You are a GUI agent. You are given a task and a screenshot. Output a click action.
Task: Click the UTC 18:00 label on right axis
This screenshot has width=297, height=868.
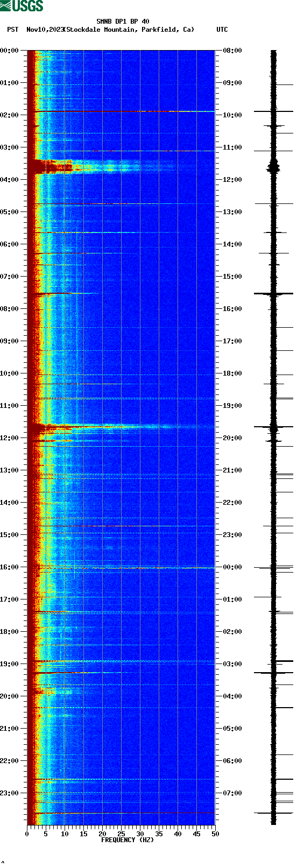pyautogui.click(x=232, y=373)
